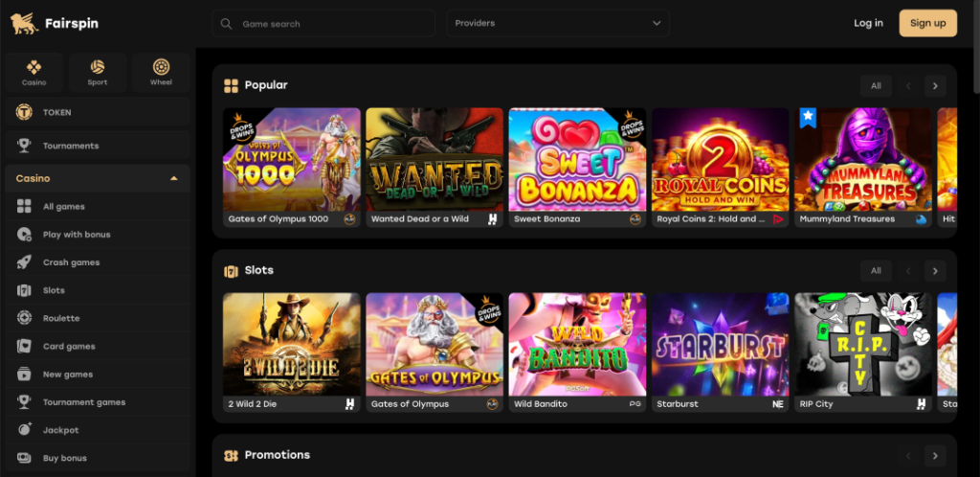
Task: Click the search magnifier icon
Action: pos(226,24)
